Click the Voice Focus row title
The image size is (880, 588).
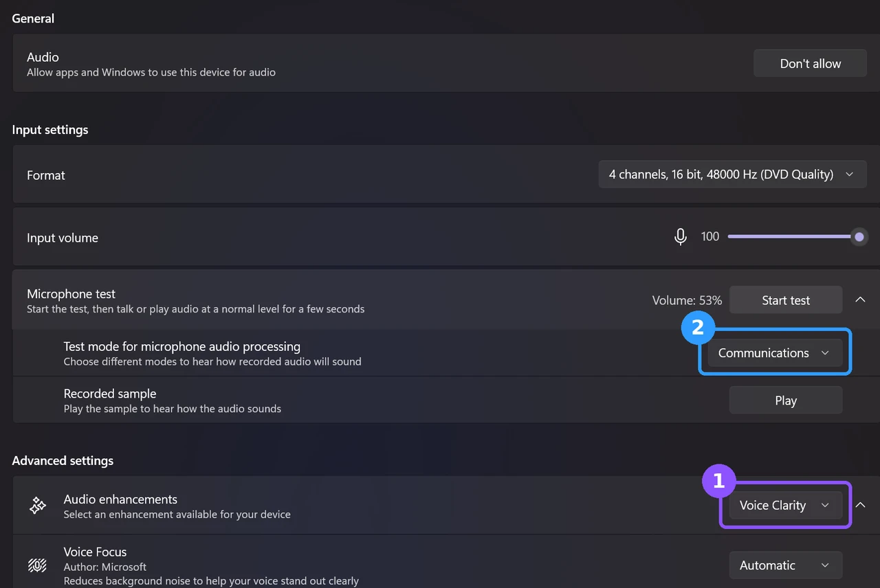(x=95, y=552)
